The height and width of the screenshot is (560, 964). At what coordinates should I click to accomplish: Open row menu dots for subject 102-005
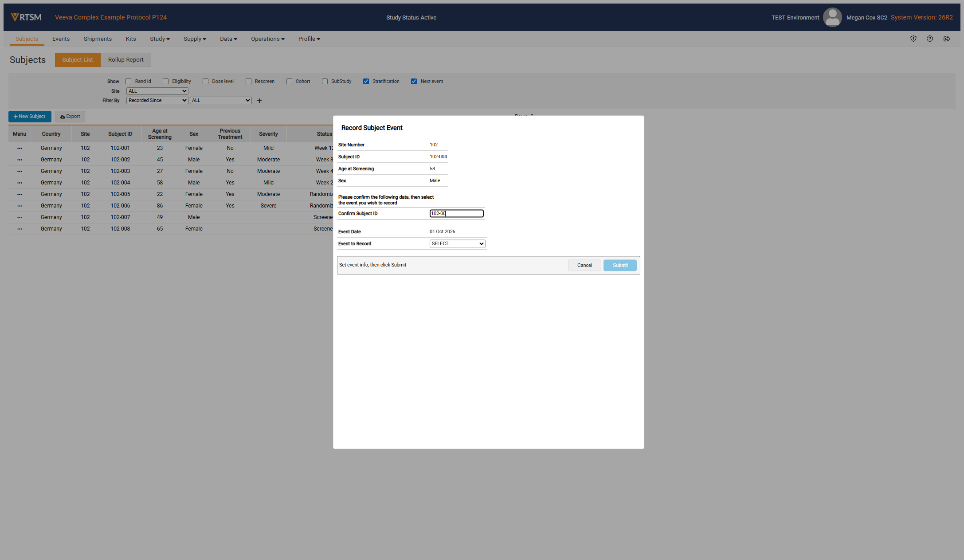tap(20, 194)
